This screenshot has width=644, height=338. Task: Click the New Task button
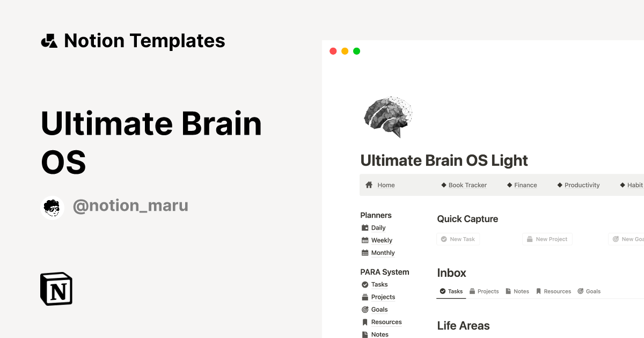coord(458,239)
